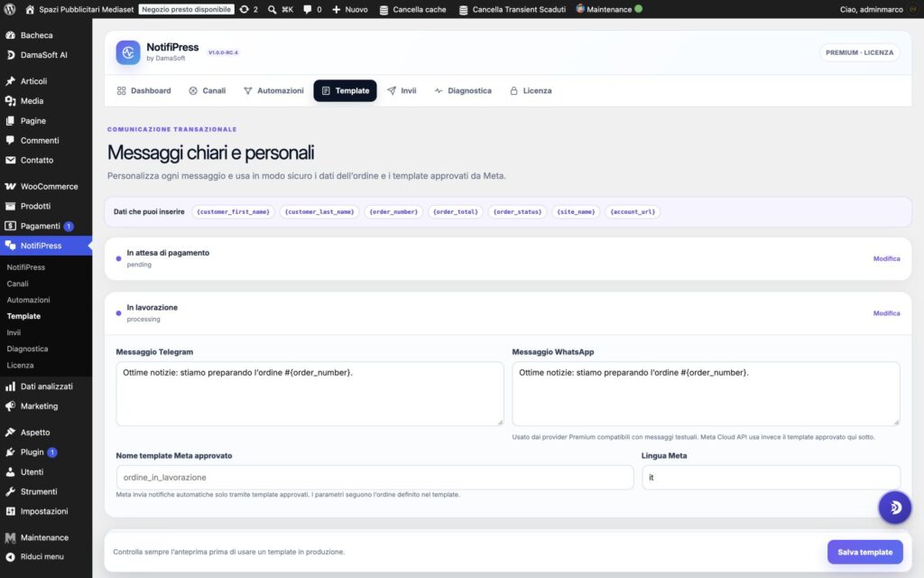
Task: Click the Licenza lock icon
Action: (513, 91)
